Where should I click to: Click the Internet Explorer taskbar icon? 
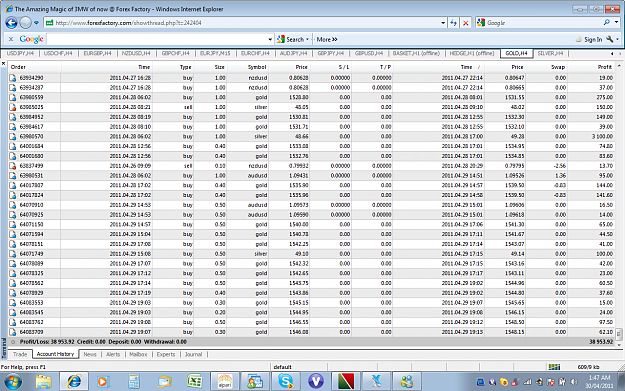(x=74, y=381)
